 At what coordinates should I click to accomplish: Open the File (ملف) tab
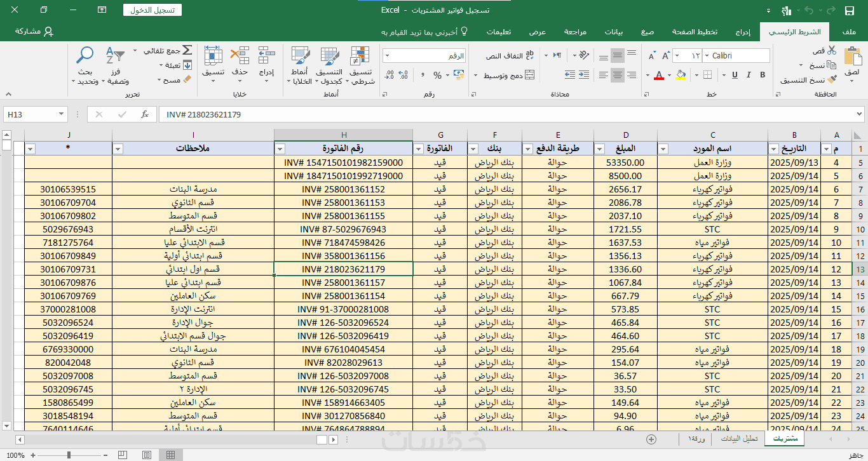point(848,32)
